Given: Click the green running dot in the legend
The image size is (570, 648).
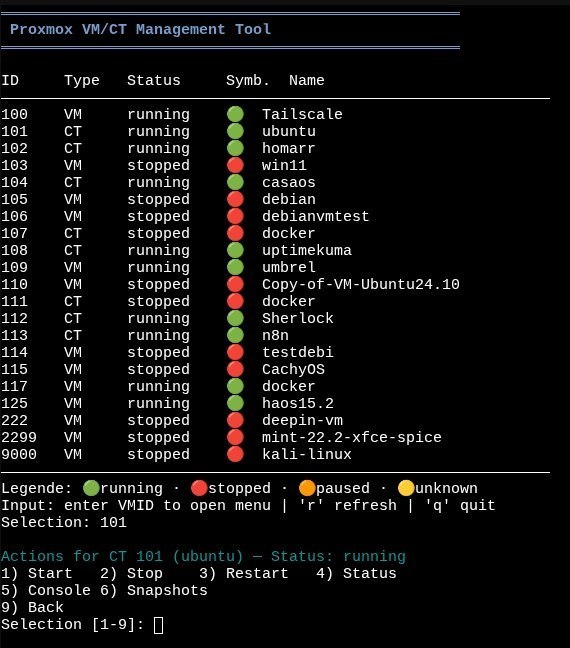Looking at the screenshot, I should [x=91, y=488].
